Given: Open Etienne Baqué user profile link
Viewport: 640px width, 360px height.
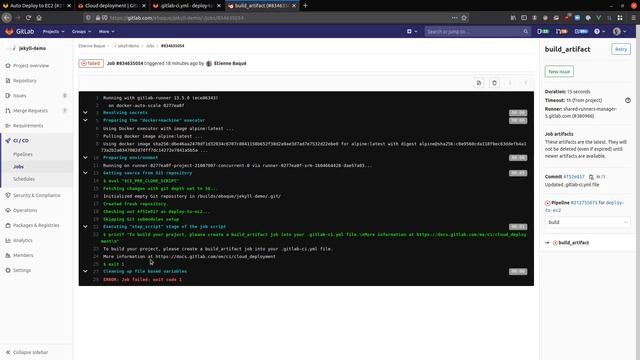Looking at the screenshot, I should tap(230, 63).
